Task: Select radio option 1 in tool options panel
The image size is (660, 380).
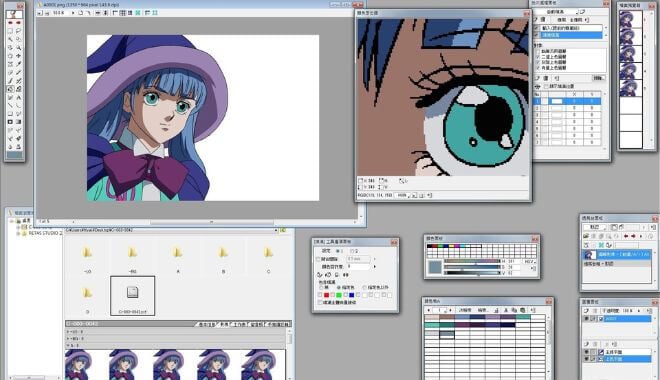Action: click(338, 251)
